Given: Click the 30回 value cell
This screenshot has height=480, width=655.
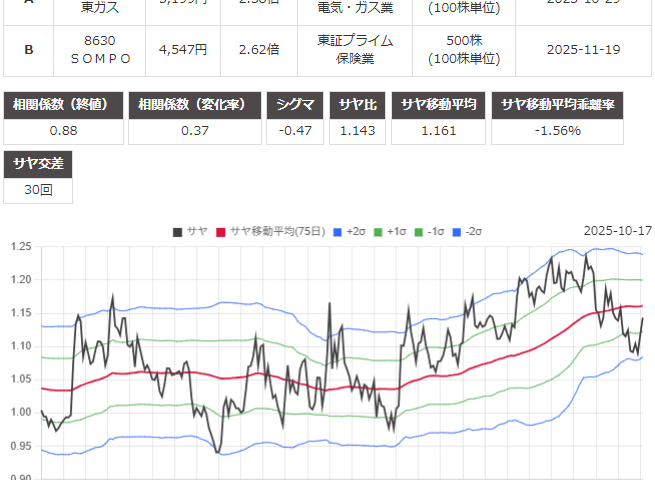Looking at the screenshot, I should (39, 189).
